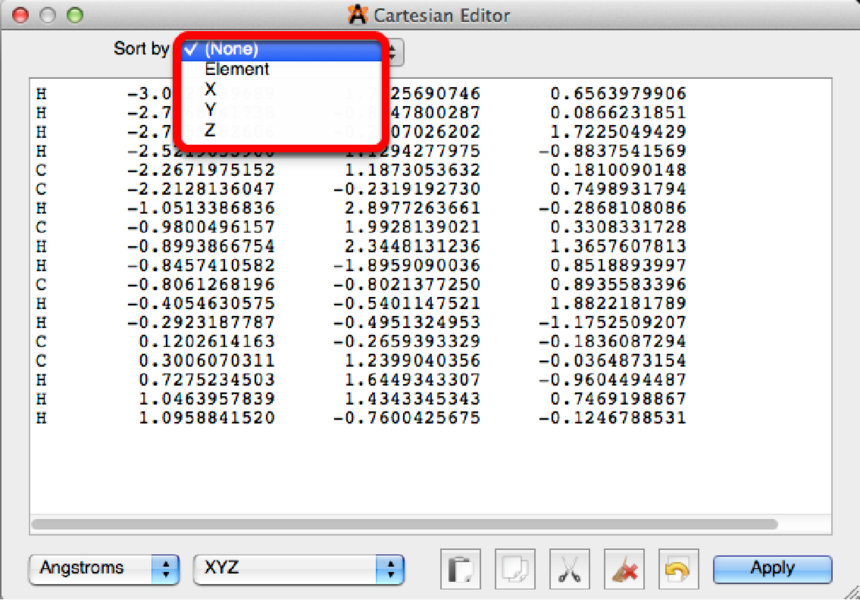Click the value 0.8935583396

pos(618,285)
